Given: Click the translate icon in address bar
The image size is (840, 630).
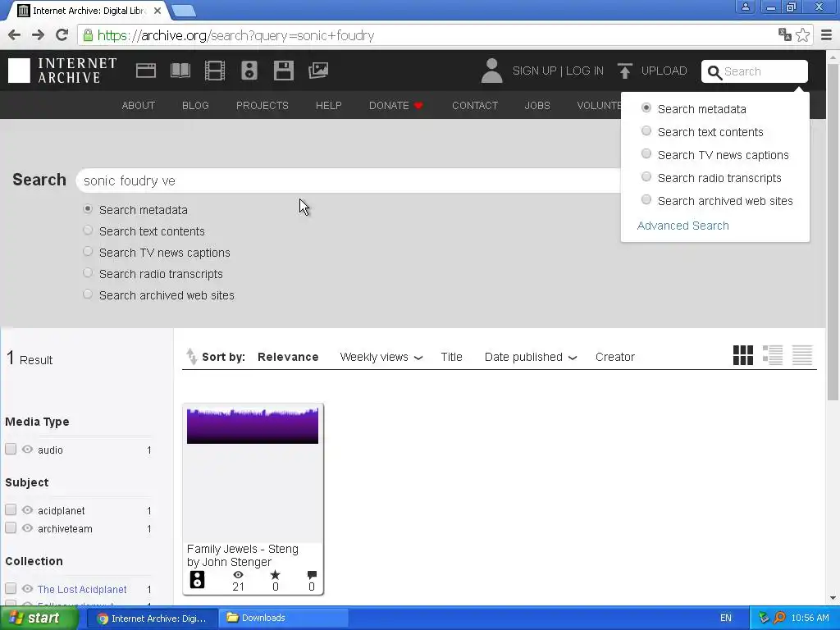Looking at the screenshot, I should pyautogui.click(x=785, y=35).
